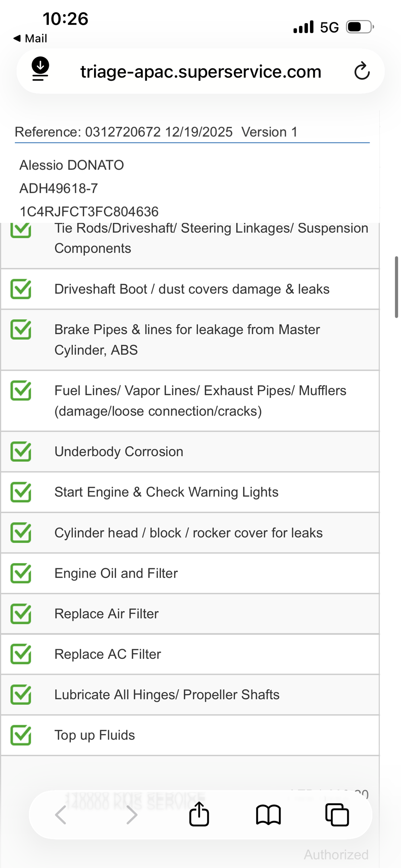401x868 pixels.
Task: Return to Mail app via back arrow
Action: click(x=30, y=38)
